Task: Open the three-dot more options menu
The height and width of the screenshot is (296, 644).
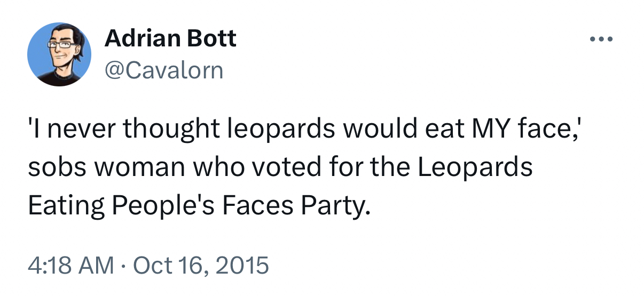Action: point(602,39)
